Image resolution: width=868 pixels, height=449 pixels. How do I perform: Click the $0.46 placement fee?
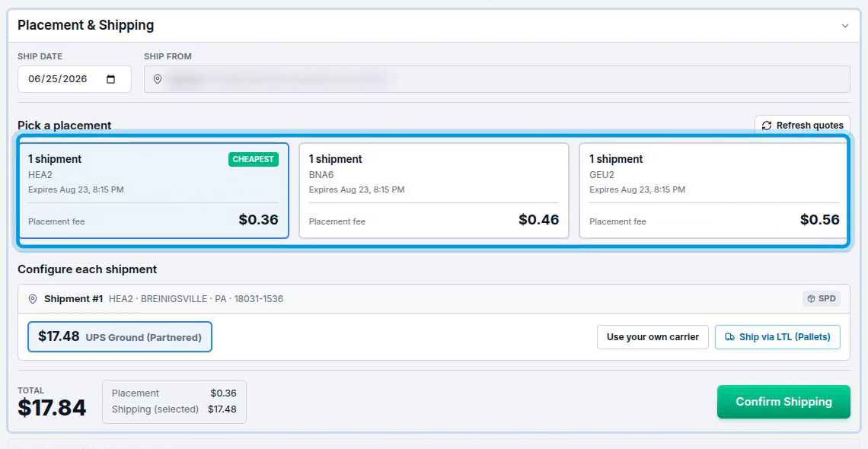tap(538, 219)
